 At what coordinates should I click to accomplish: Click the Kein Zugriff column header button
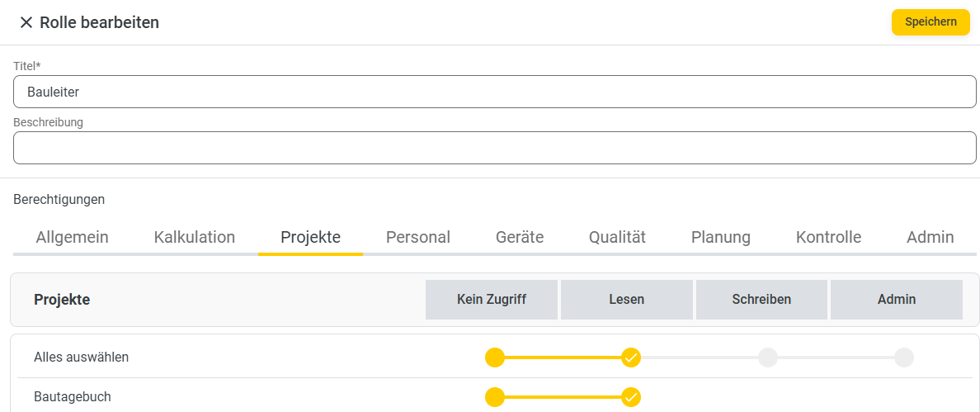492,300
